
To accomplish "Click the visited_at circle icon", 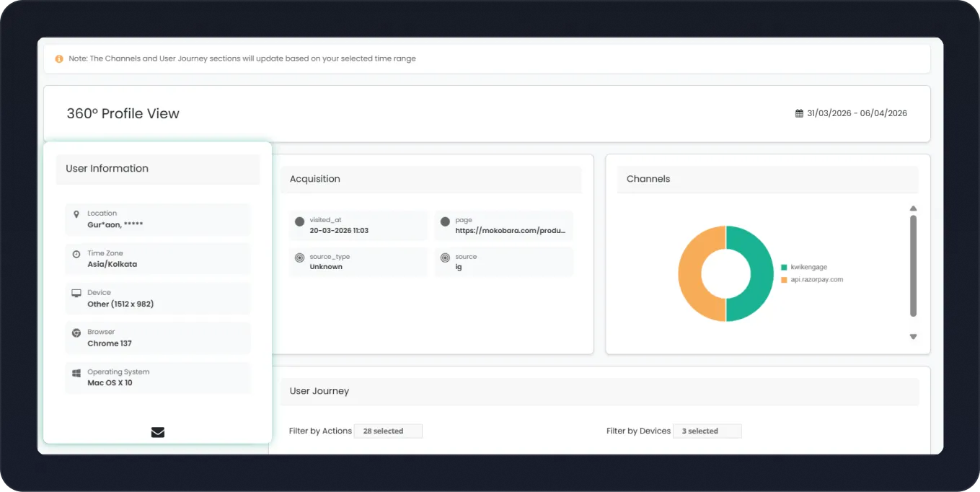I will click(x=299, y=221).
